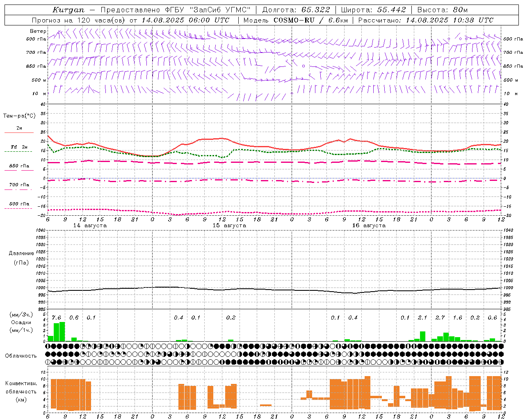Click the "15 августа" date label
The width and height of the screenshot is (525, 420).
(229, 226)
